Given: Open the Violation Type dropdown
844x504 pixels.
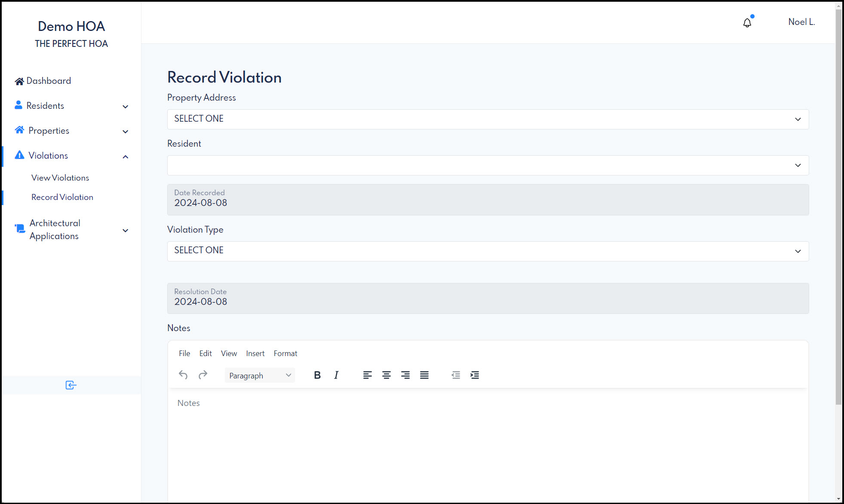Looking at the screenshot, I should tap(487, 251).
